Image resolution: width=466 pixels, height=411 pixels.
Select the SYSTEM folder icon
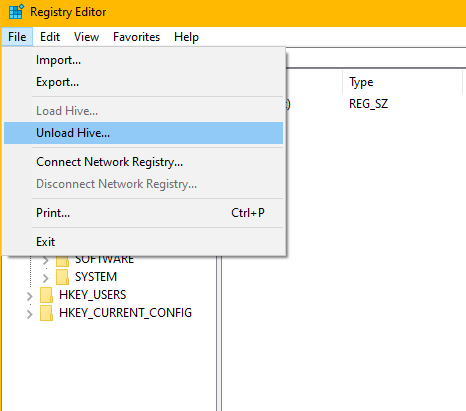[x=62, y=277]
